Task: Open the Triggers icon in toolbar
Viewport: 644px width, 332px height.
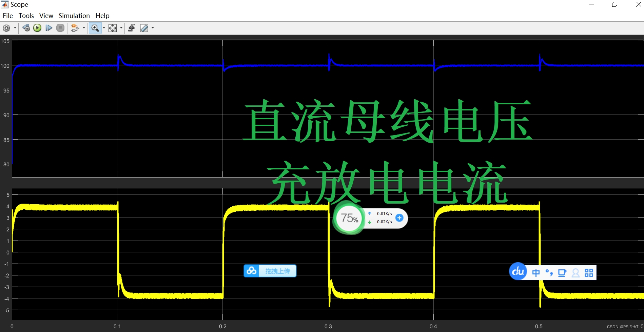Action: click(x=132, y=28)
